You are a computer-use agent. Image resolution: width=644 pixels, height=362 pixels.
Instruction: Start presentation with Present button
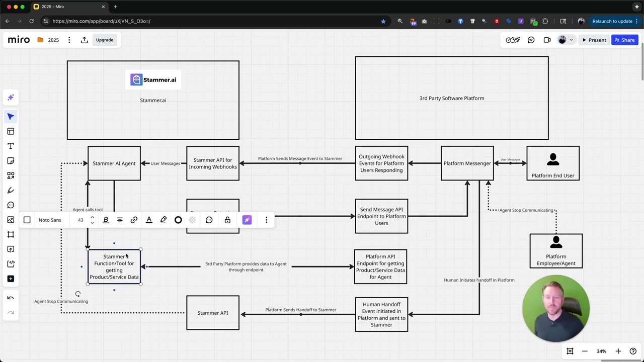click(594, 40)
